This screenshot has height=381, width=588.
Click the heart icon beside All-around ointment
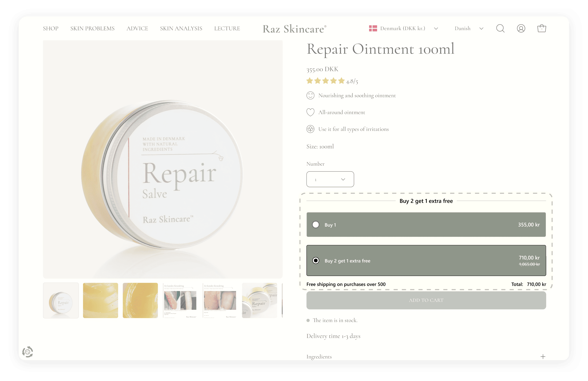click(x=310, y=112)
